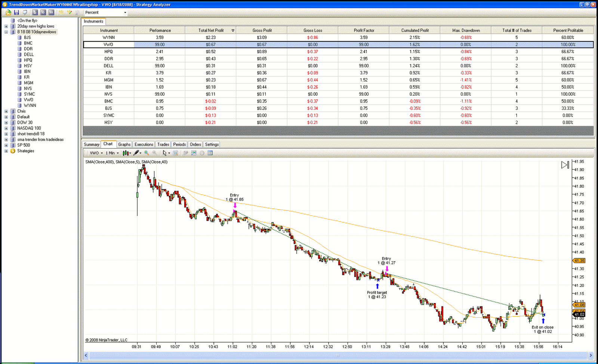Open the 1 Min interval dropdown

pyautogui.click(x=118, y=153)
